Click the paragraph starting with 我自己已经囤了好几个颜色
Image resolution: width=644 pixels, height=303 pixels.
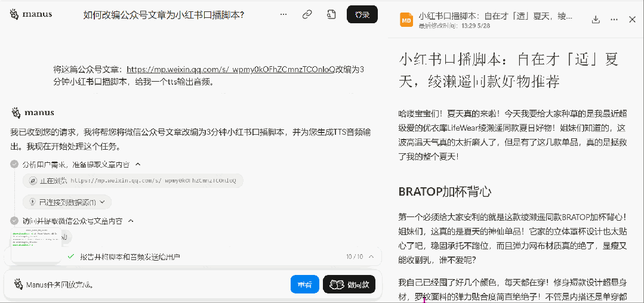513,289
